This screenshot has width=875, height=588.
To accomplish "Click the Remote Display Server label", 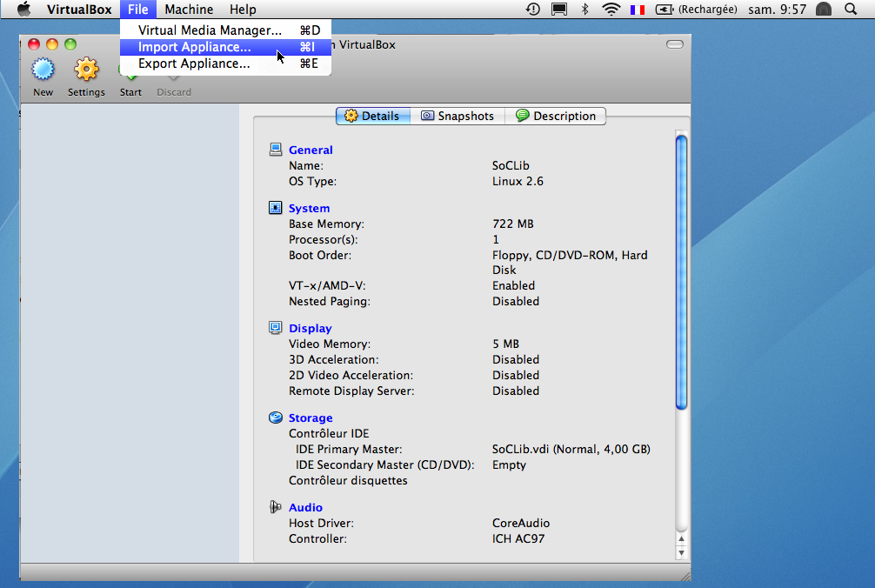I will tap(351, 391).
